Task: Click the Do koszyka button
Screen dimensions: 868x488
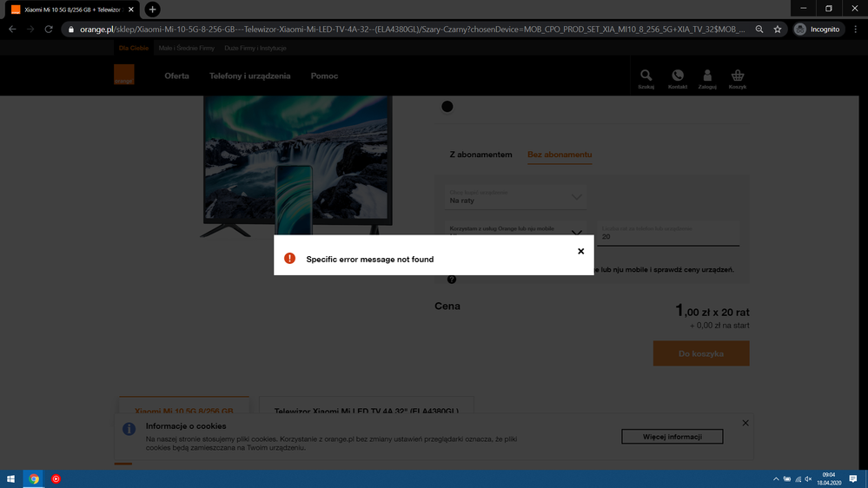Action: click(x=701, y=353)
